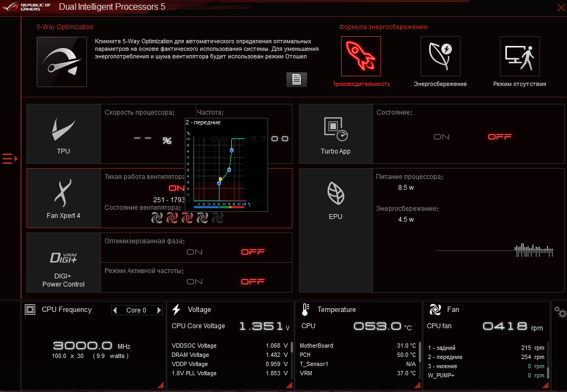Open the TPU module
567x392 pixels.
64,134
